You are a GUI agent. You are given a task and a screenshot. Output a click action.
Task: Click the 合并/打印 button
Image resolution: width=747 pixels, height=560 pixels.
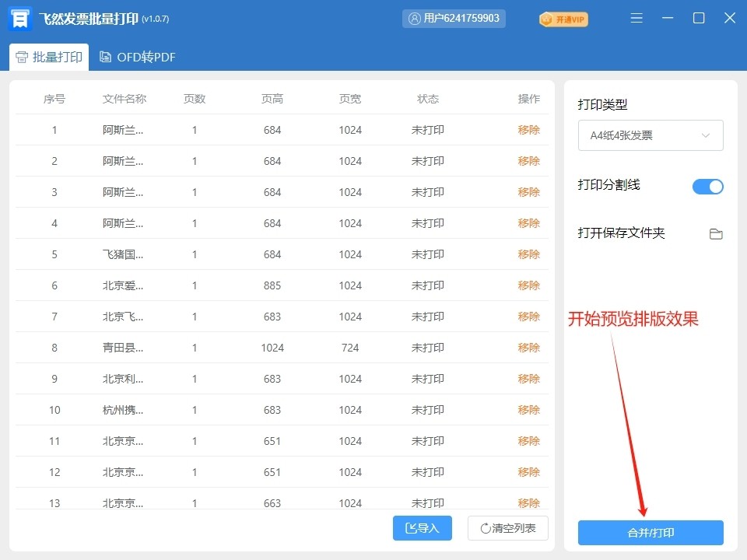[x=651, y=533]
